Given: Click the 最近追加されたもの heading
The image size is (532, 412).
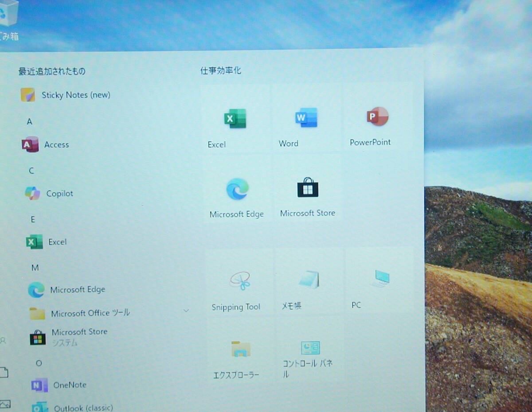Looking at the screenshot, I should point(52,71).
